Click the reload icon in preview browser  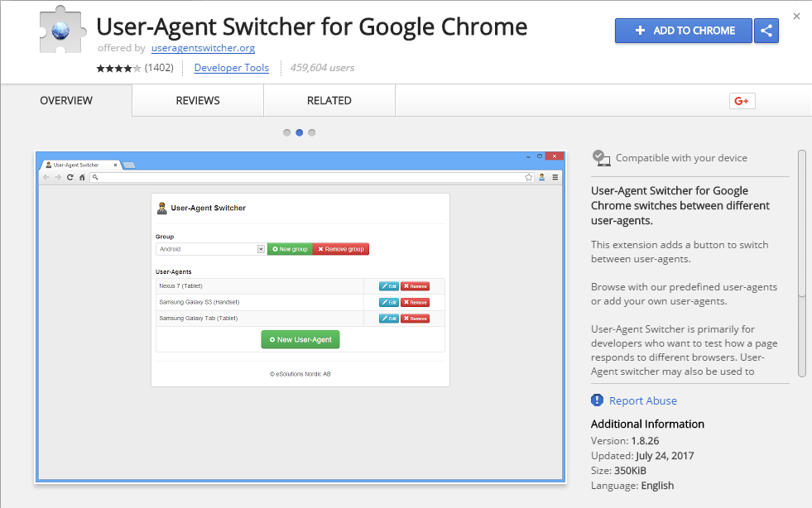[70, 177]
